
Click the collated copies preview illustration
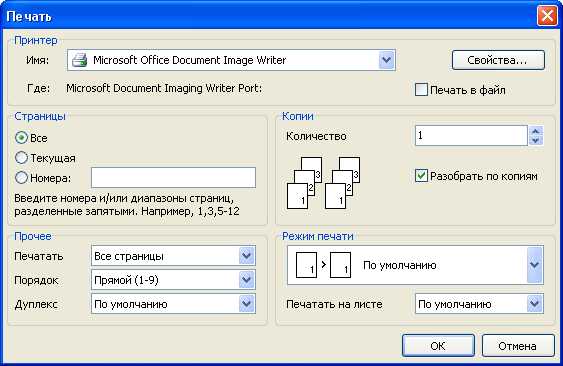pos(324,183)
